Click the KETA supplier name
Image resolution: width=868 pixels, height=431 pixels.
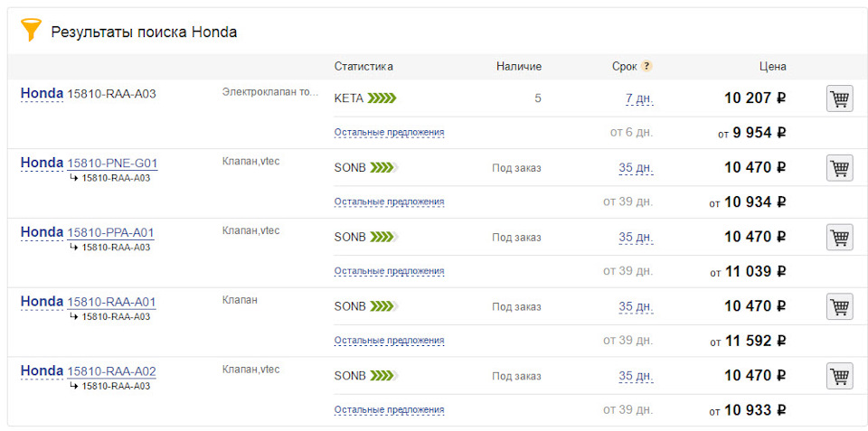tap(349, 98)
